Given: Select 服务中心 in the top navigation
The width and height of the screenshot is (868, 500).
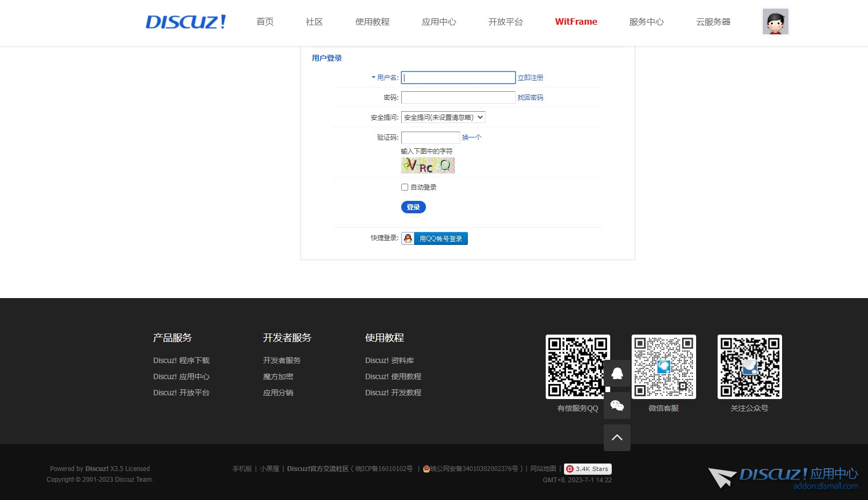Looking at the screenshot, I should (646, 22).
